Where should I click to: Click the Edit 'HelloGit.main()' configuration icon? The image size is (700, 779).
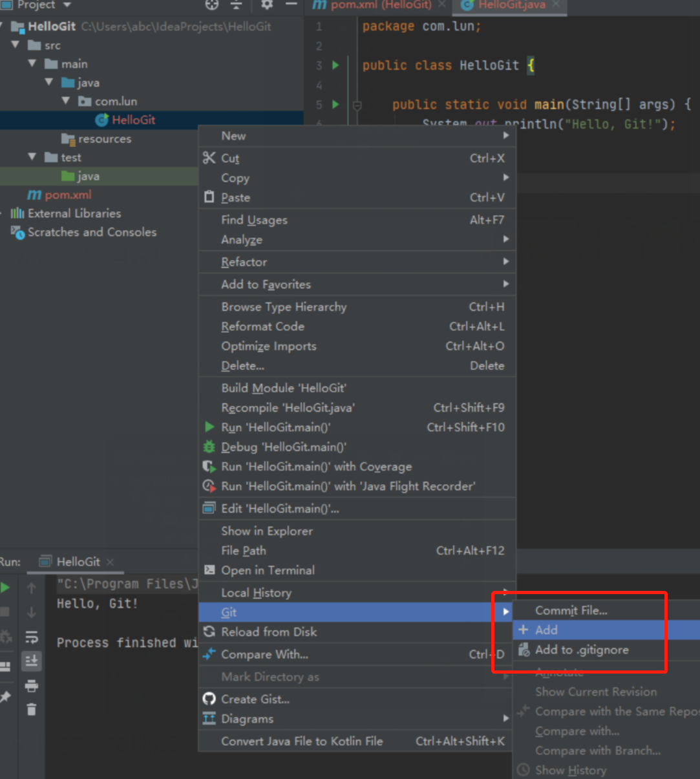pyautogui.click(x=209, y=508)
